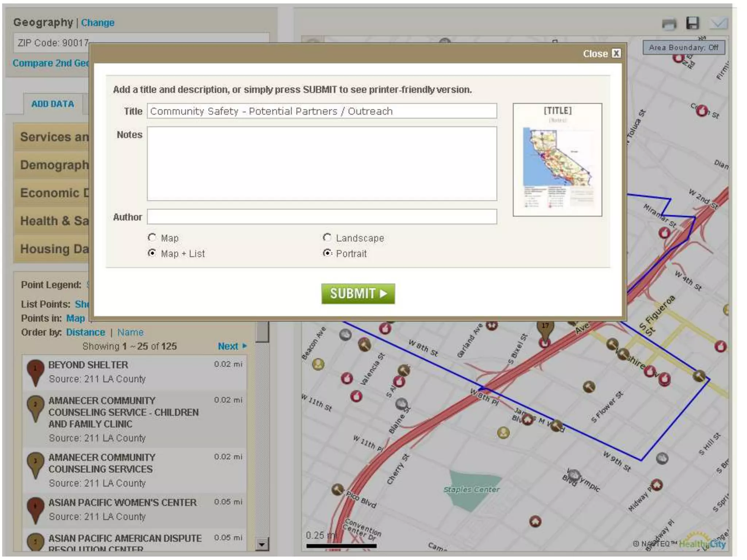Image resolution: width=747 pixels, height=560 pixels.
Task: Click the Next link in results
Action: pos(228,346)
